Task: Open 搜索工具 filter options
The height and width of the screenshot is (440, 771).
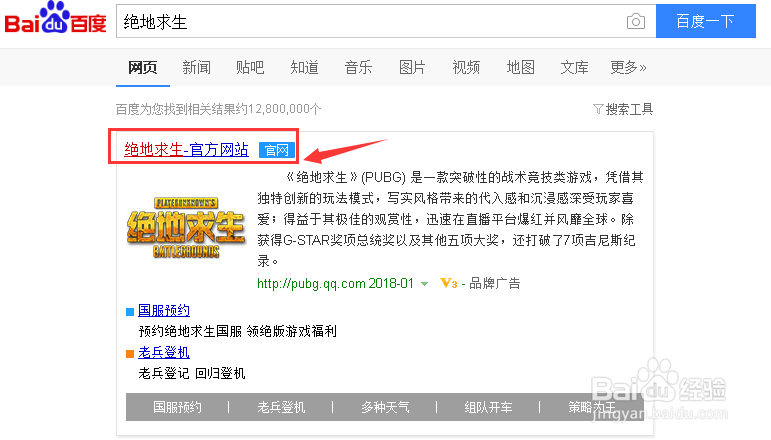Action: tap(623, 109)
